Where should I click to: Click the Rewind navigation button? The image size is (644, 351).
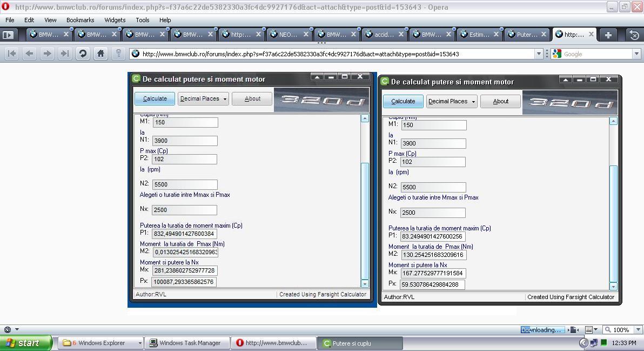tap(12, 54)
